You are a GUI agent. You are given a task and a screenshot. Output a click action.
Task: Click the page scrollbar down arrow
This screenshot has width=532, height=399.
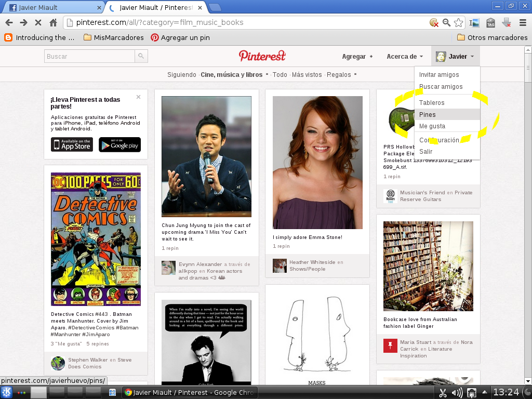point(528,381)
